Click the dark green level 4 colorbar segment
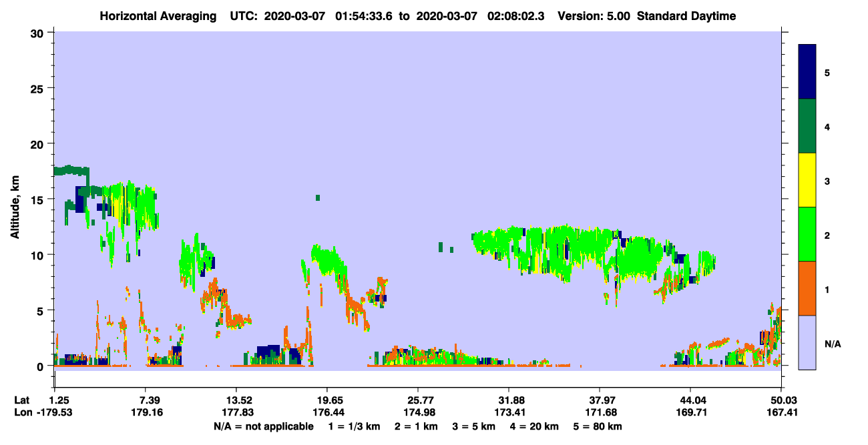Screen dimensions: 868x445 click(807, 126)
